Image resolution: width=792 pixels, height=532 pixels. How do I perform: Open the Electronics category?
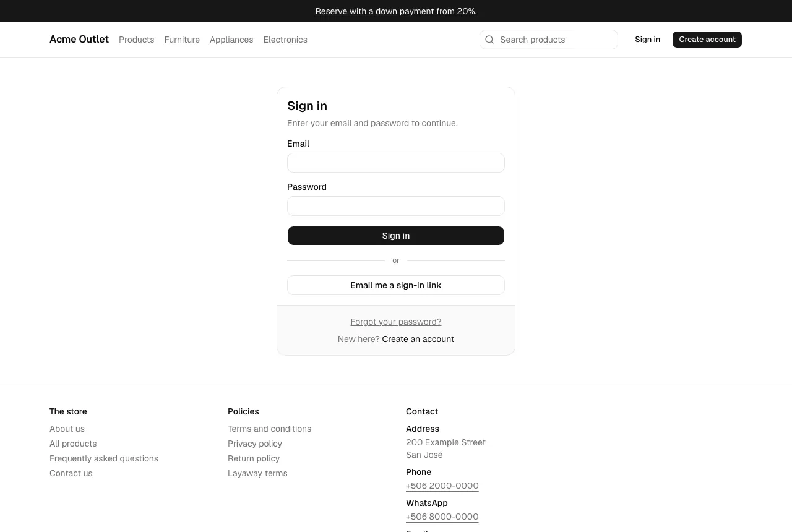tap(285, 40)
